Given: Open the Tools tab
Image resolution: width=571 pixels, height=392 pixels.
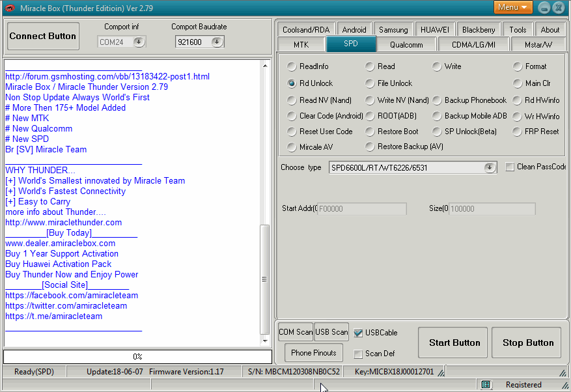Looking at the screenshot, I should coord(518,29).
